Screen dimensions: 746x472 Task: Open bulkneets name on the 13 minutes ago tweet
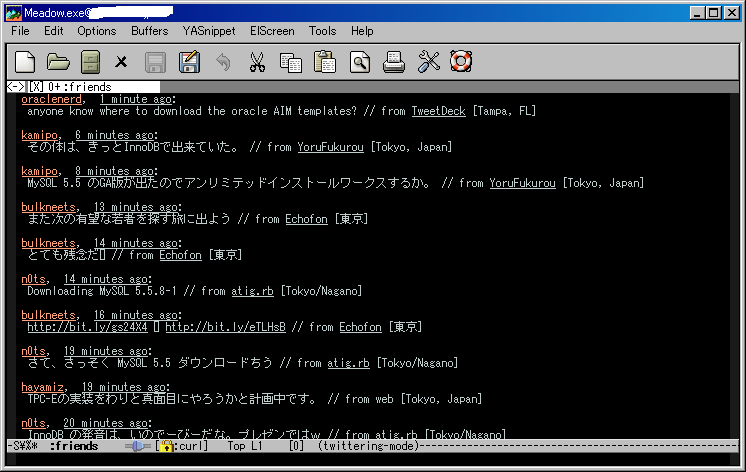click(x=49, y=207)
